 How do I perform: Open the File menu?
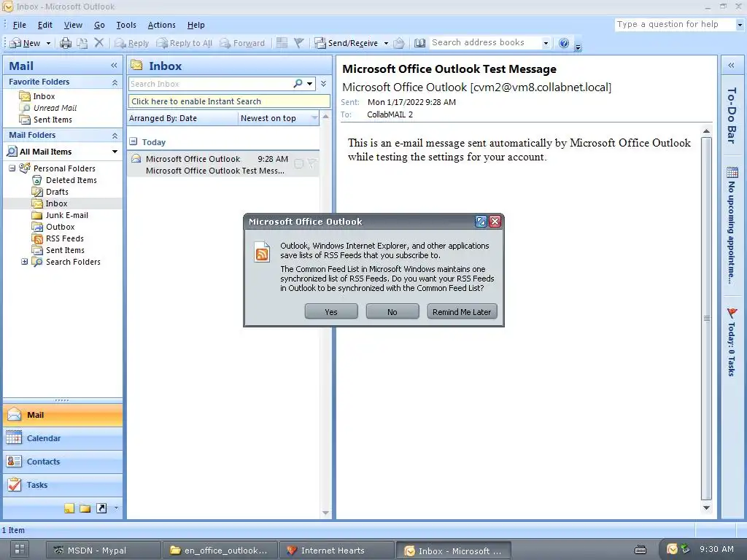point(20,25)
